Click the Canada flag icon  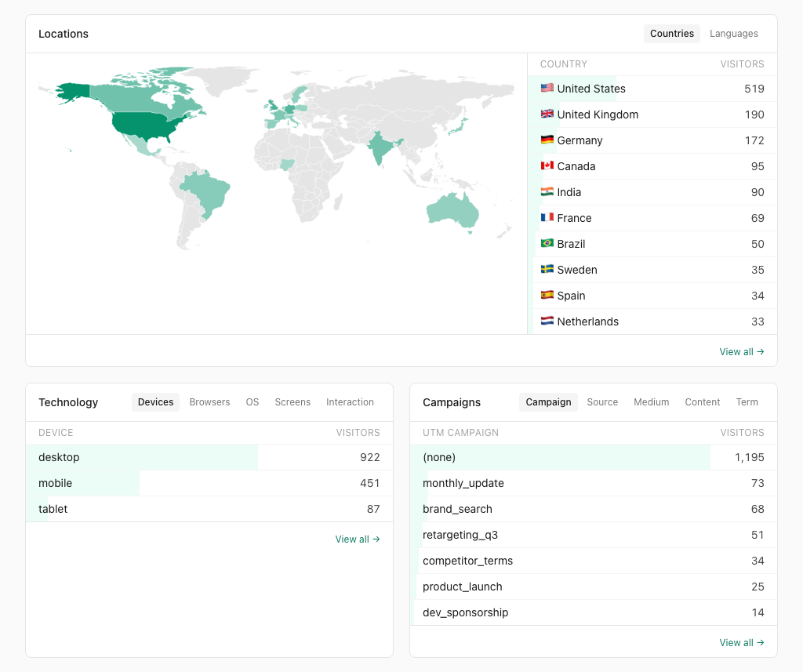pos(547,165)
